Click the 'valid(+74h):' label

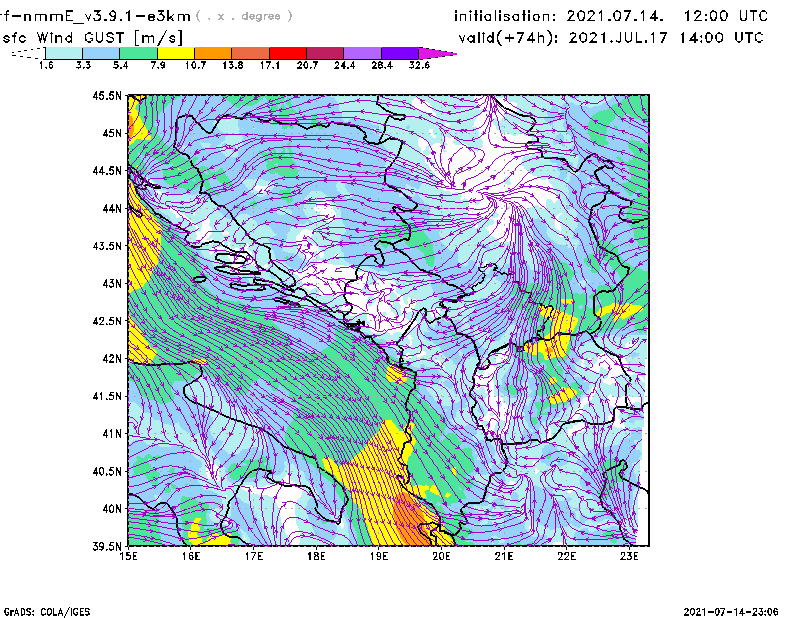point(509,38)
